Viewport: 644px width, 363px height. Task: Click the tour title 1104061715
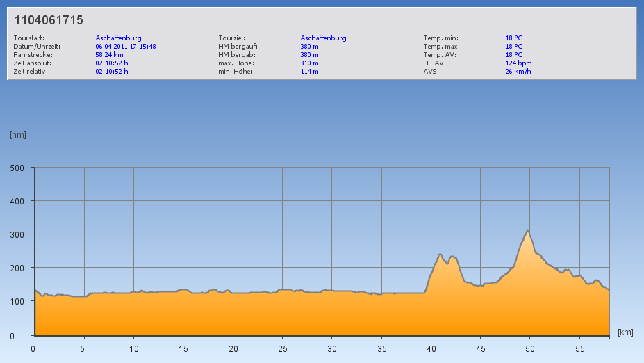[x=49, y=20]
